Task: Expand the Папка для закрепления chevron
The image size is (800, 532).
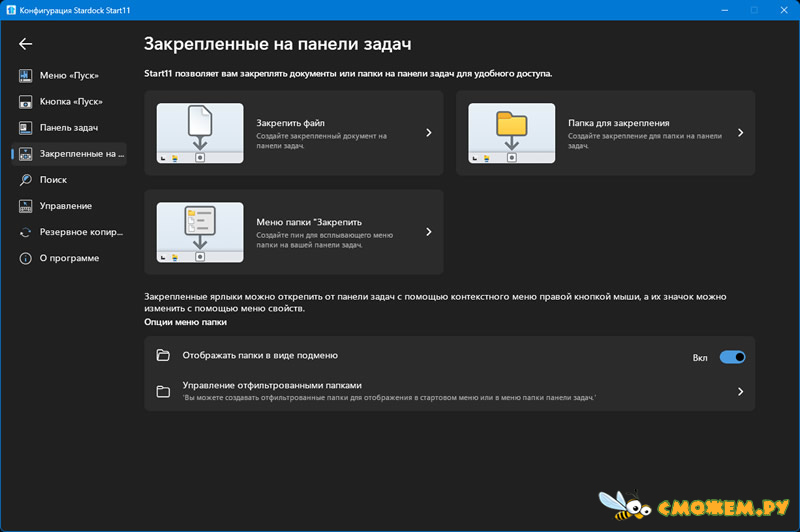Action: coord(740,133)
